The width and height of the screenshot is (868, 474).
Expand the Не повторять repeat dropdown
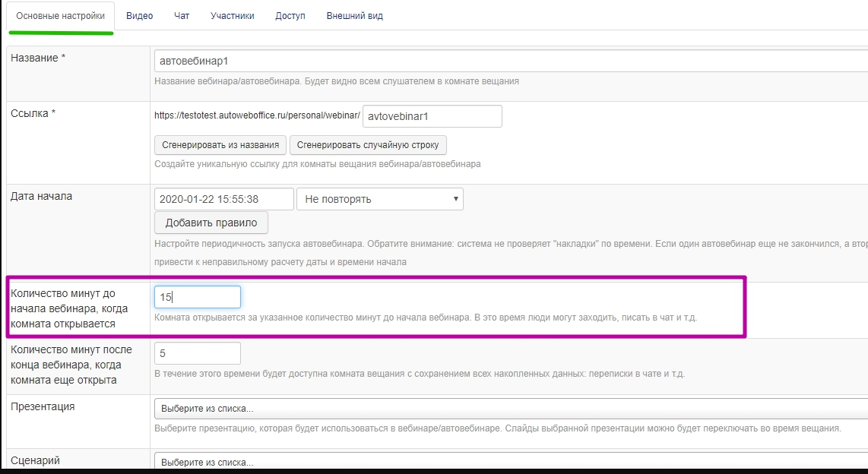point(379,199)
